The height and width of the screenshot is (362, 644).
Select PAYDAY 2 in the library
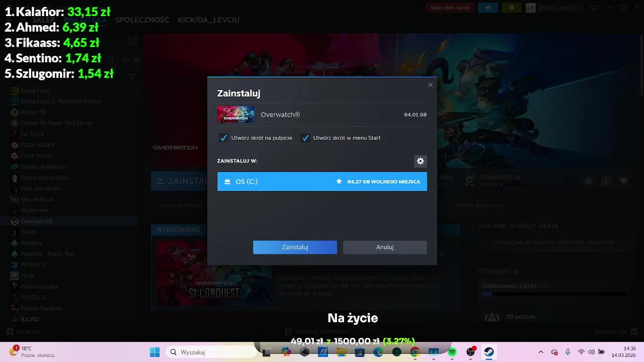tap(33, 265)
